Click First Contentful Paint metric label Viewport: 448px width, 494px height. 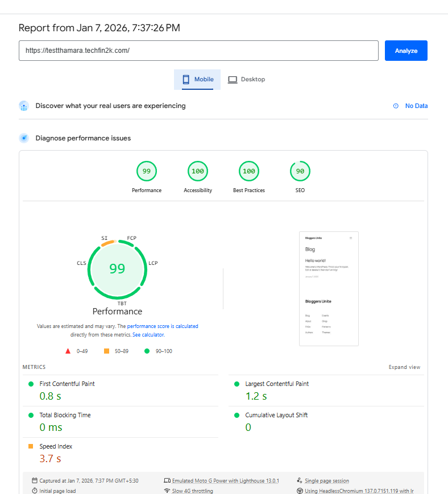(67, 384)
